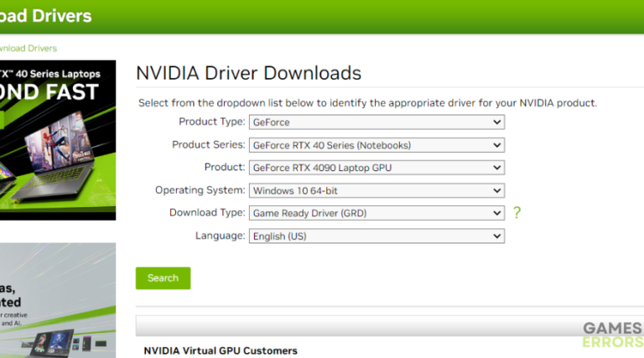
Task: Open the Product dropdown showing RTX 4090
Action: [377, 168]
